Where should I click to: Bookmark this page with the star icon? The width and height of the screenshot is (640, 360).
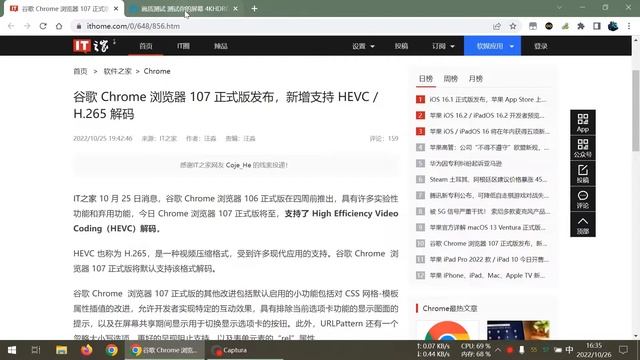point(513,26)
